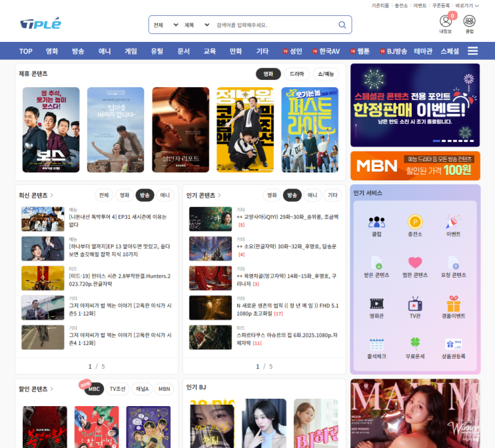Click the TPLE logo
The height and width of the screenshot is (448, 495).
tap(41, 23)
